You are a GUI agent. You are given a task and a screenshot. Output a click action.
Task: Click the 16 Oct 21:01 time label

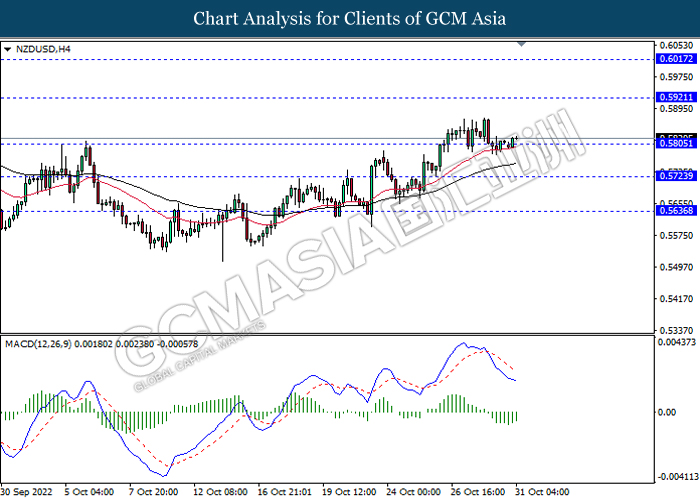[x=285, y=492]
